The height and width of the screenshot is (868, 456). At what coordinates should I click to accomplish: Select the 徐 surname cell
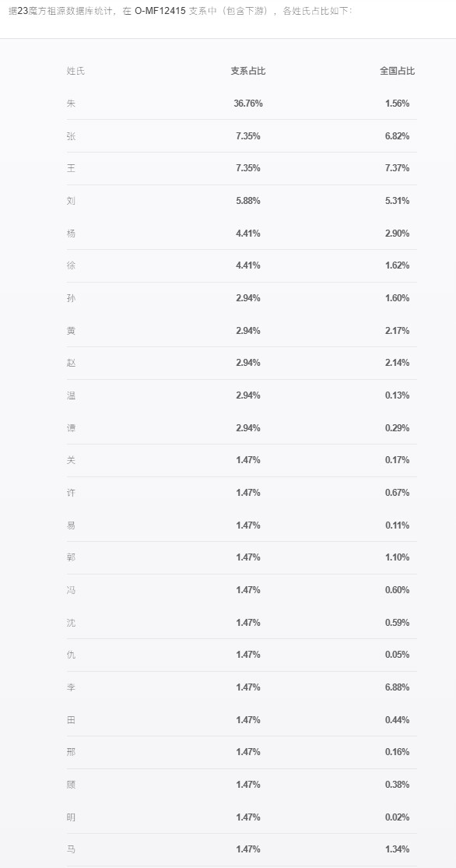(72, 265)
